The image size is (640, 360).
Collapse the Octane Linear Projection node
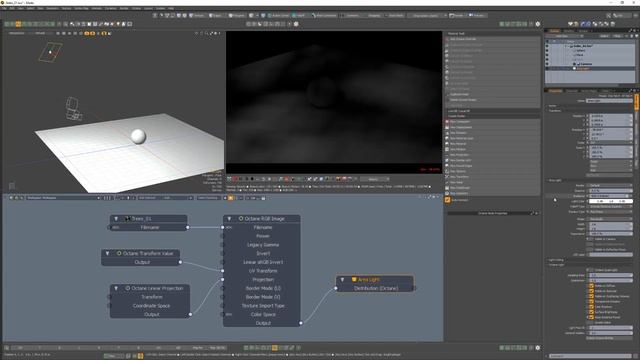116,288
